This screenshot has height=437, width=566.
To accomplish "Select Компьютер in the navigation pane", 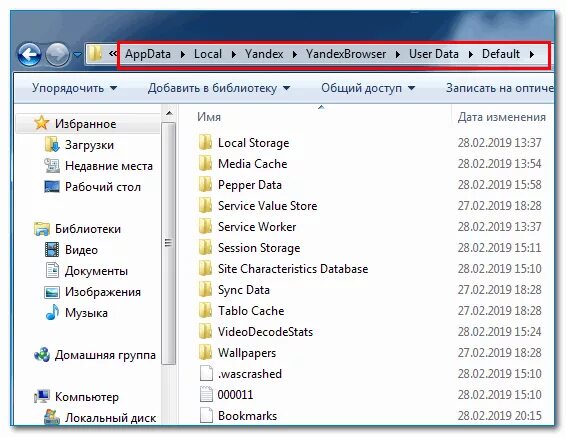I will [x=87, y=397].
